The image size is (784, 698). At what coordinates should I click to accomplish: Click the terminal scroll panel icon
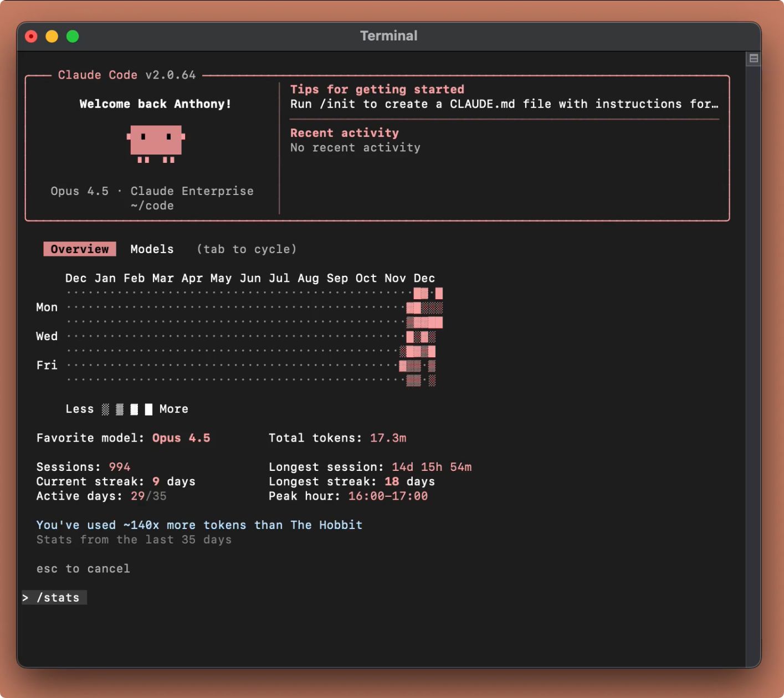coord(754,58)
